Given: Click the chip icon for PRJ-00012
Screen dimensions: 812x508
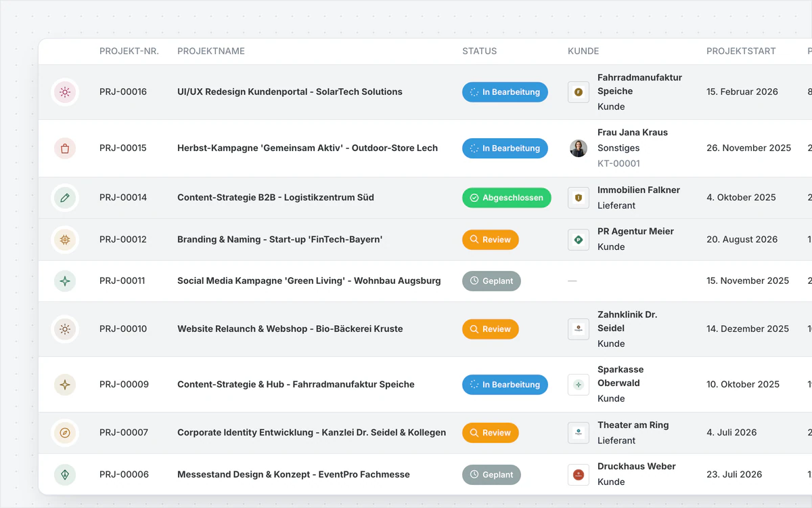Looking at the screenshot, I should 65,240.
